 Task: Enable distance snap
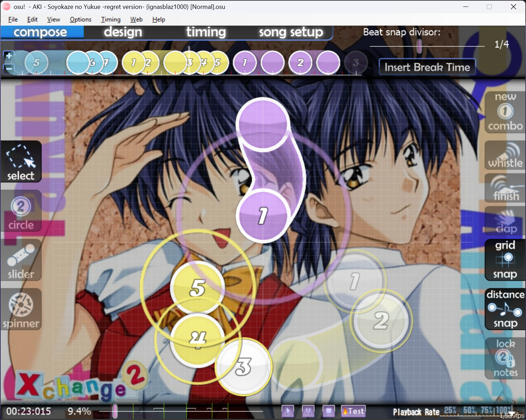tap(505, 309)
